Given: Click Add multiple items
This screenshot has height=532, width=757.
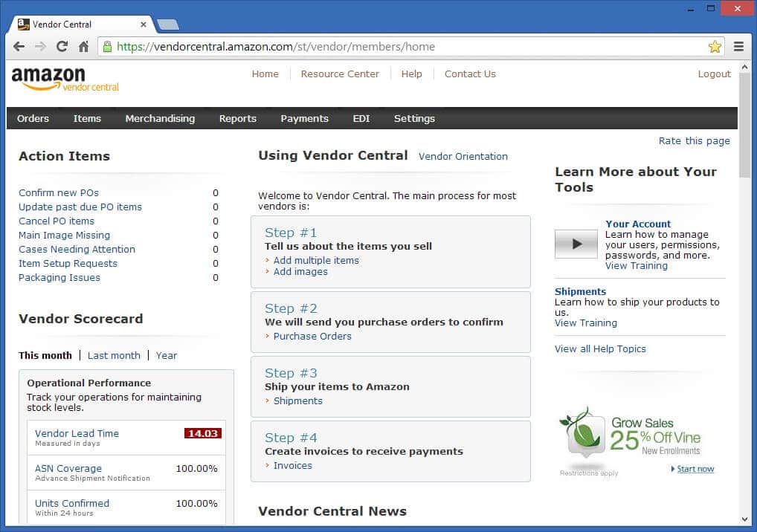Looking at the screenshot, I should 316,261.
